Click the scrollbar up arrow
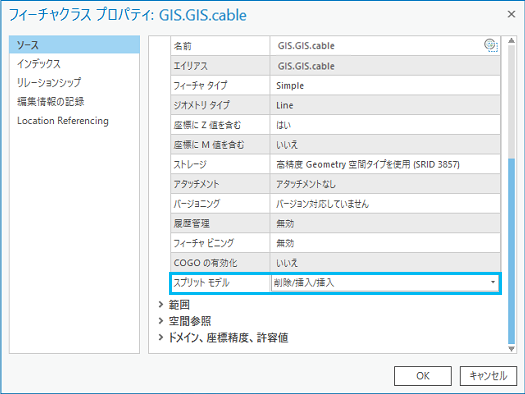 511,41
